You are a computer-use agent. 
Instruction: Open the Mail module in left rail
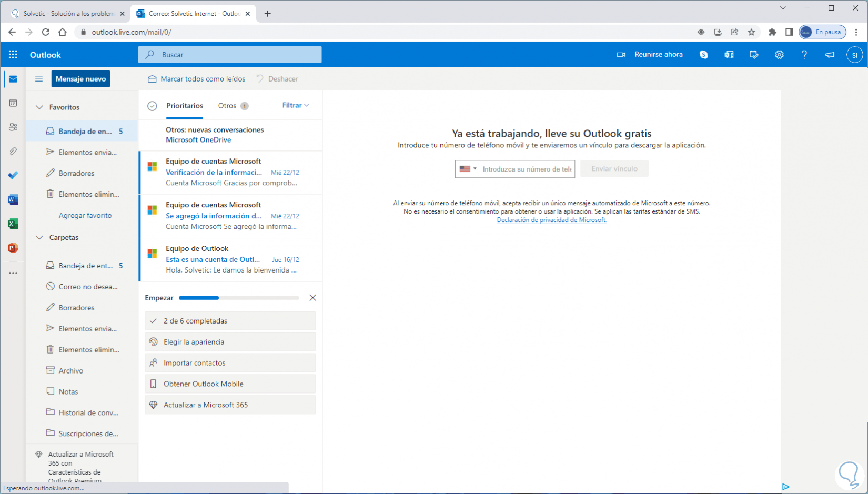(13, 79)
